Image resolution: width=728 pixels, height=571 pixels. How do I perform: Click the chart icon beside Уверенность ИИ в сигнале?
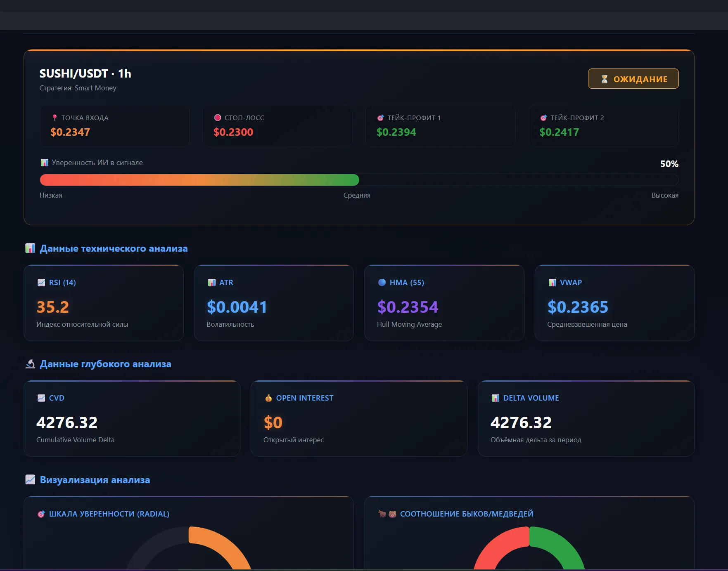44,163
